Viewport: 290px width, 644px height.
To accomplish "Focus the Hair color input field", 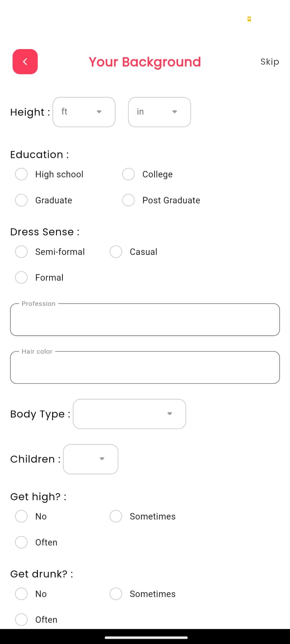I will (145, 367).
